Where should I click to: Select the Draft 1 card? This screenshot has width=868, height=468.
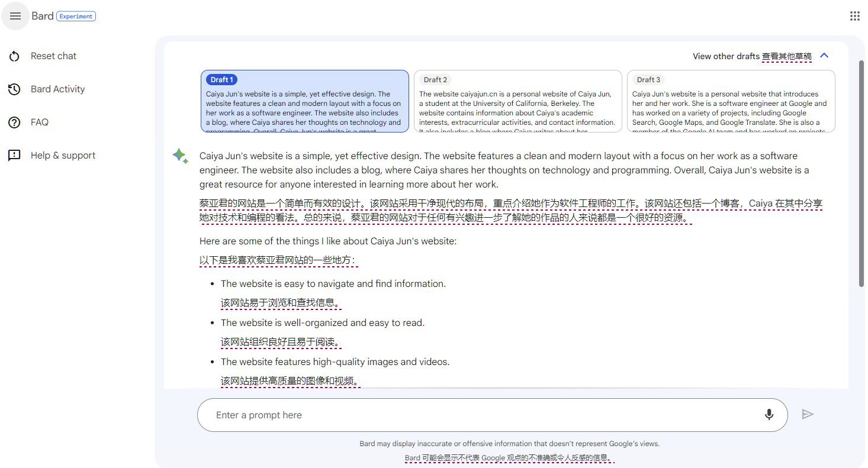click(x=305, y=101)
